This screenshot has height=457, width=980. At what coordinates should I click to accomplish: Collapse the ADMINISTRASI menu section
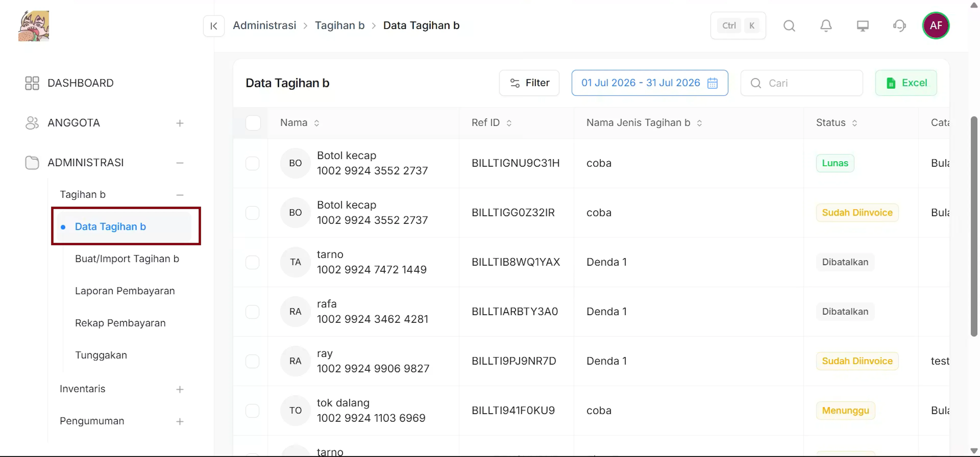[x=180, y=163]
